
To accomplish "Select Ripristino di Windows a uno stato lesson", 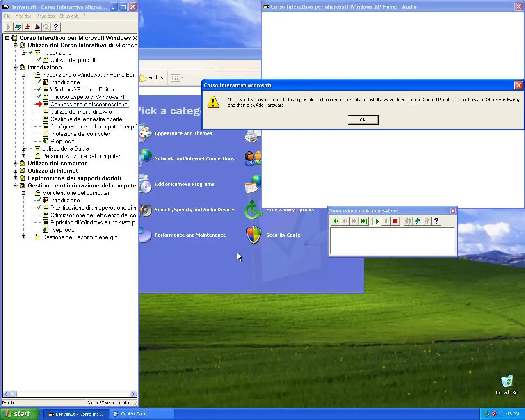I will coord(93,222).
